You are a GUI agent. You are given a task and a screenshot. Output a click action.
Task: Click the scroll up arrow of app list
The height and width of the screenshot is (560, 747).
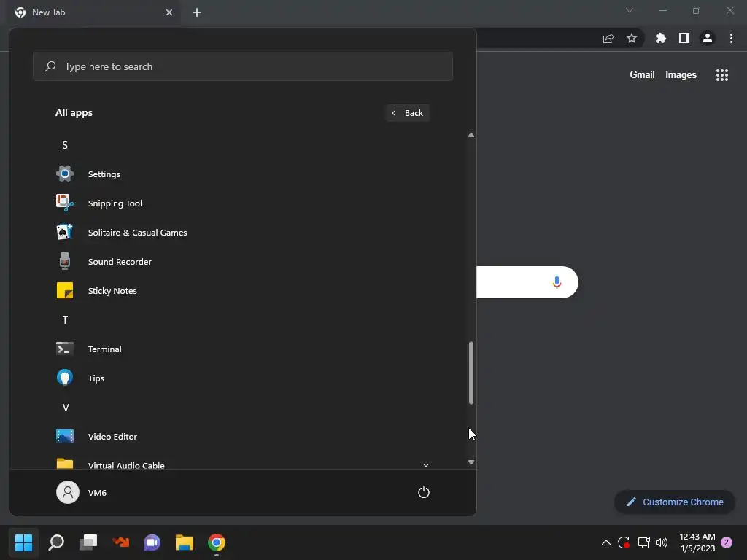471,135
